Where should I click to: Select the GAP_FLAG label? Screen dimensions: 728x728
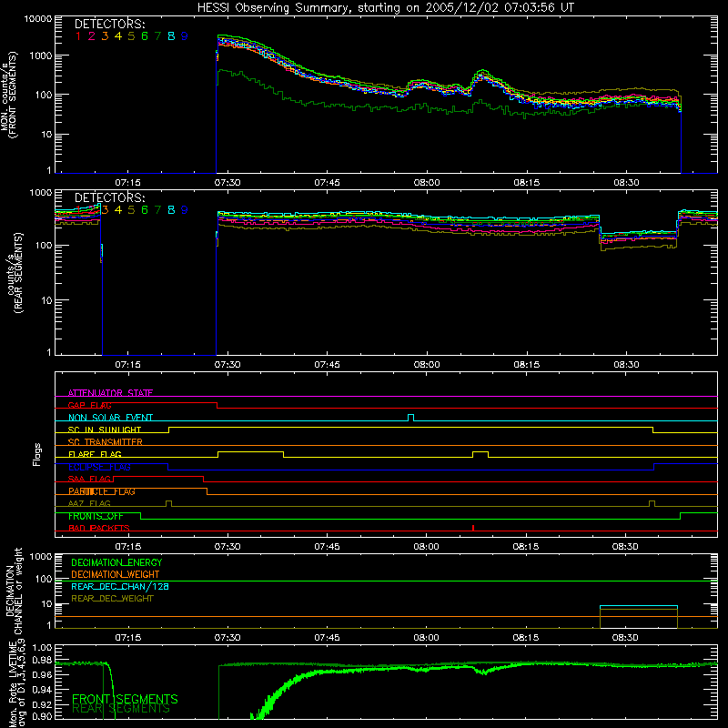89,405
